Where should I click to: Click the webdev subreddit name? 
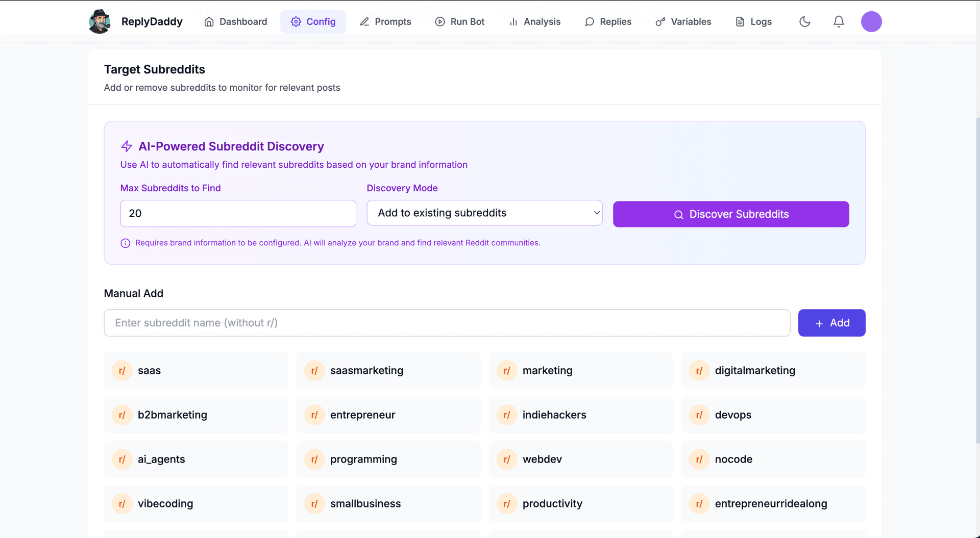(x=542, y=459)
